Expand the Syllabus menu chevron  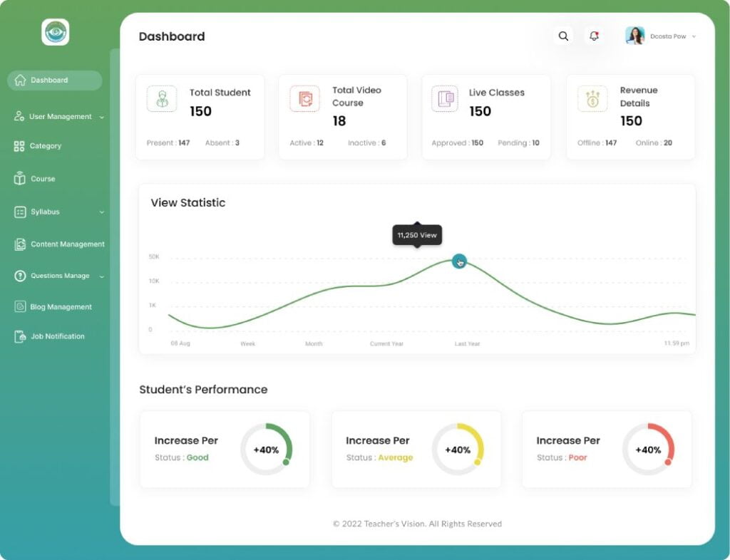[x=102, y=212]
